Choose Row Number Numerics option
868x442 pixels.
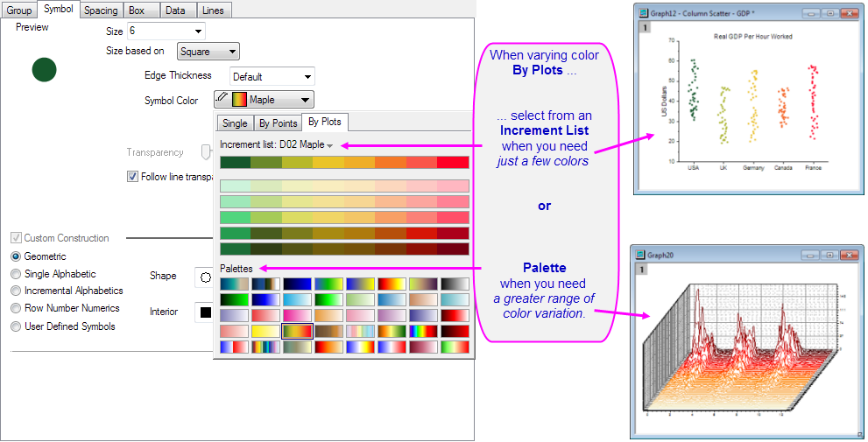click(16, 309)
